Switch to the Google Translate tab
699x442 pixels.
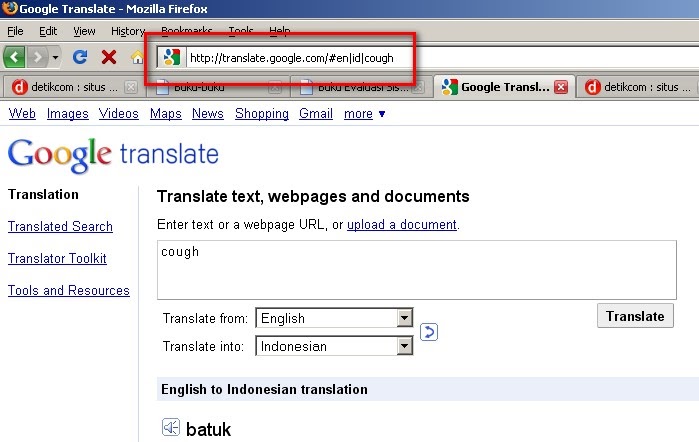[504, 87]
